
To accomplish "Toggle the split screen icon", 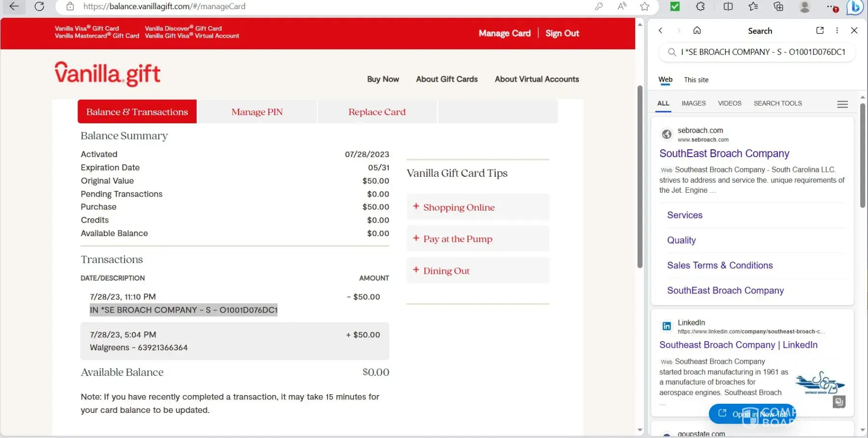I will point(728,6).
